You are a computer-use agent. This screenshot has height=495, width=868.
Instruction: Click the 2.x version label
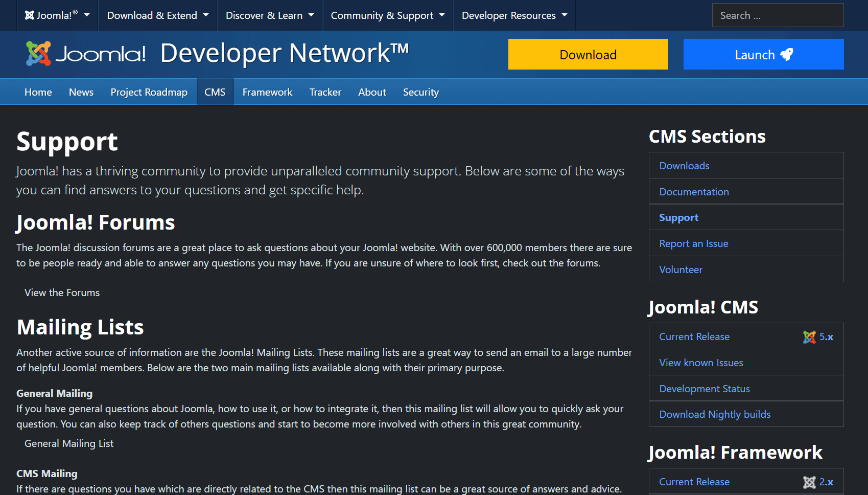coord(826,482)
